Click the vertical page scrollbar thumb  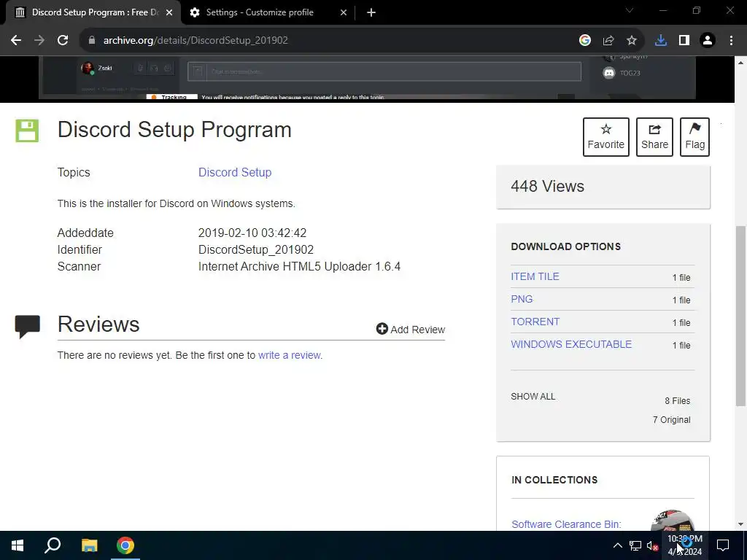pyautogui.click(x=741, y=316)
